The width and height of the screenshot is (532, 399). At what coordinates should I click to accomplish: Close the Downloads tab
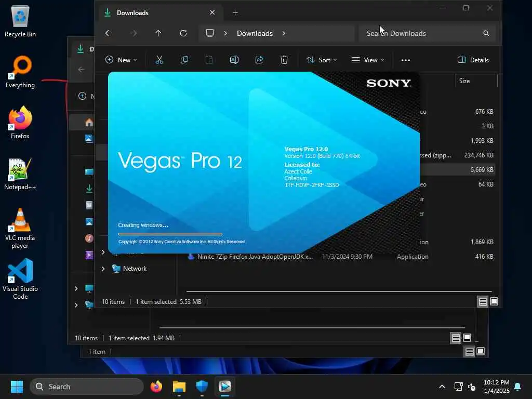tap(212, 12)
